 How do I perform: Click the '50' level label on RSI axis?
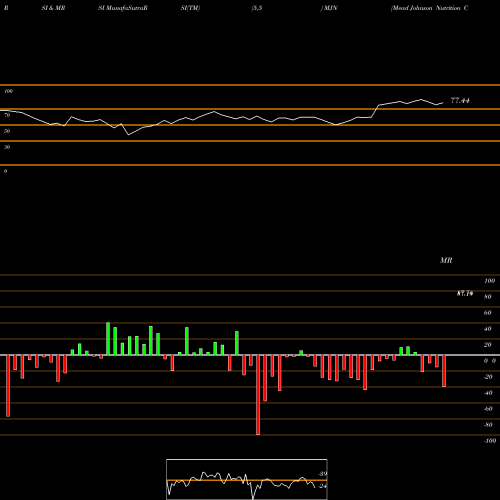pos(7,131)
